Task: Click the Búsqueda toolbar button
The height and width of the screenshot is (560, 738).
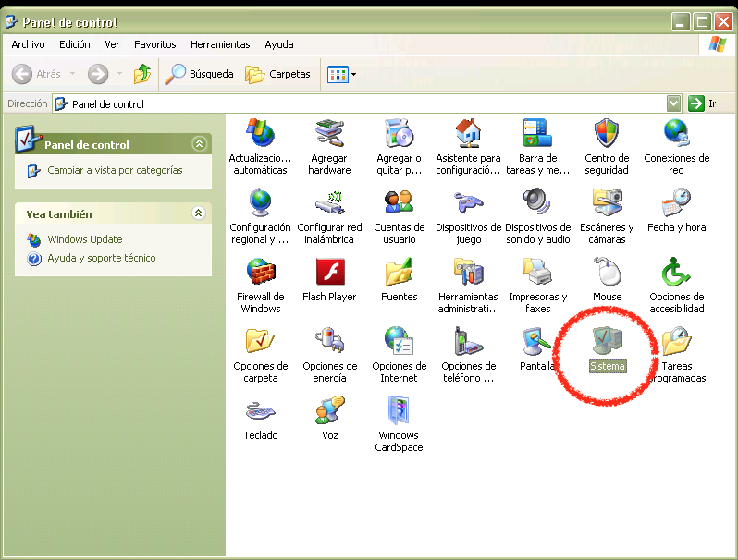Action: 200,74
